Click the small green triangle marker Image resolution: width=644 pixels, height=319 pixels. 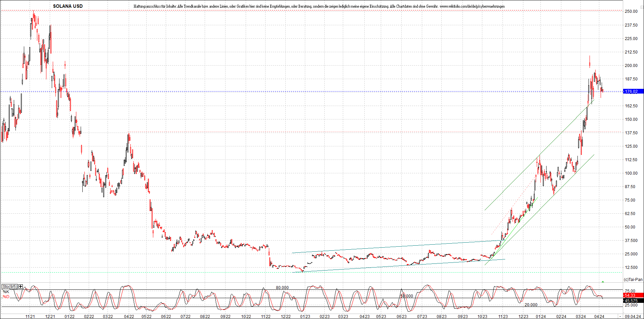pos(603,282)
